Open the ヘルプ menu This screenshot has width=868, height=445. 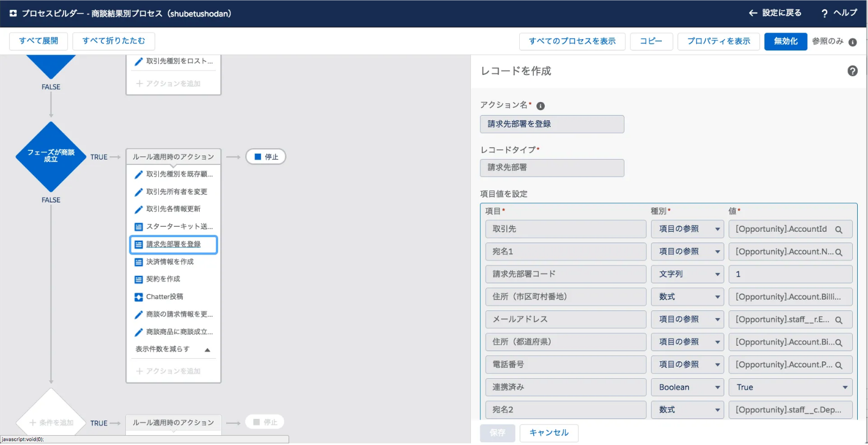(839, 13)
